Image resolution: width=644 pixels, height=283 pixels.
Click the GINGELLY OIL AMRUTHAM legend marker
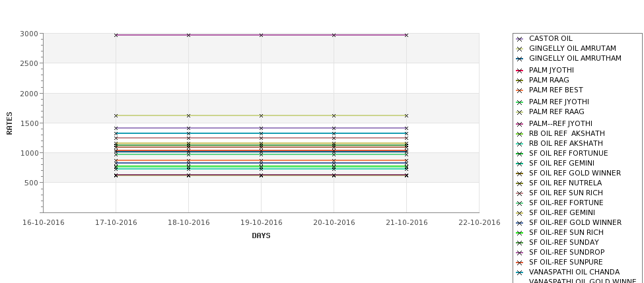tap(519, 59)
